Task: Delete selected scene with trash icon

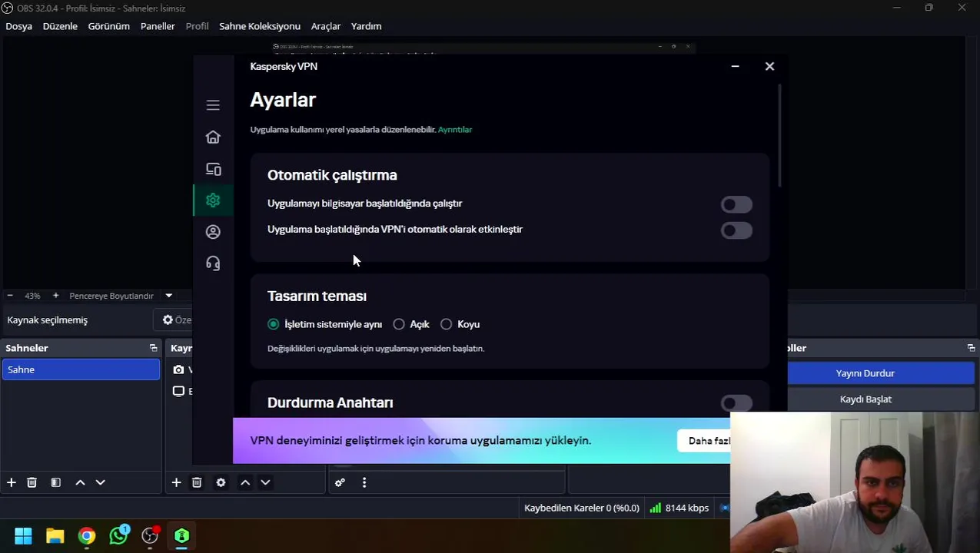Action: 32,482
